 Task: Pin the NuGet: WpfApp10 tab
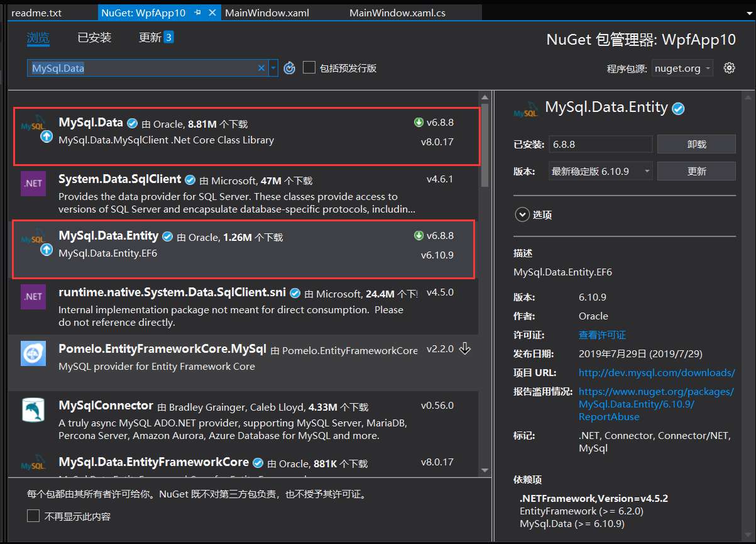tap(198, 13)
